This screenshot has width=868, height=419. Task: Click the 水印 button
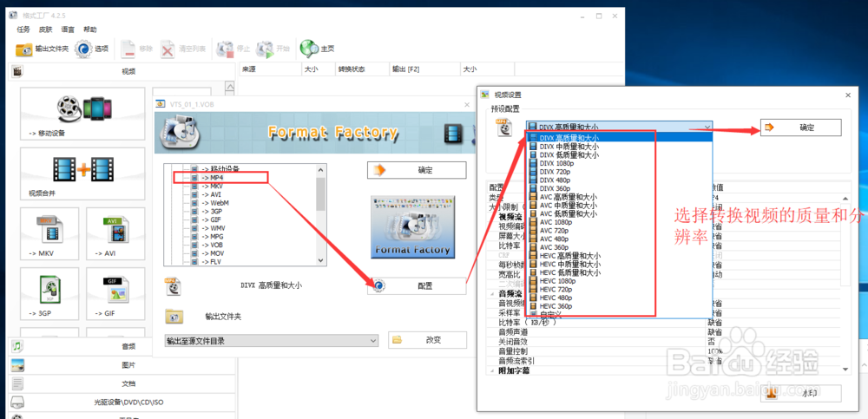(x=800, y=394)
